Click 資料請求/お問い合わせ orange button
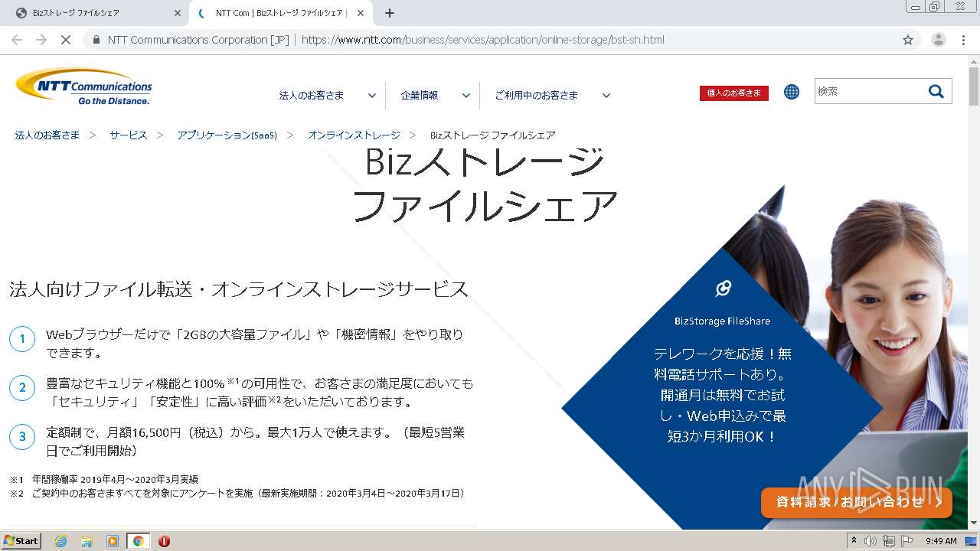Screen dimensions: 980x551 [x=857, y=502]
